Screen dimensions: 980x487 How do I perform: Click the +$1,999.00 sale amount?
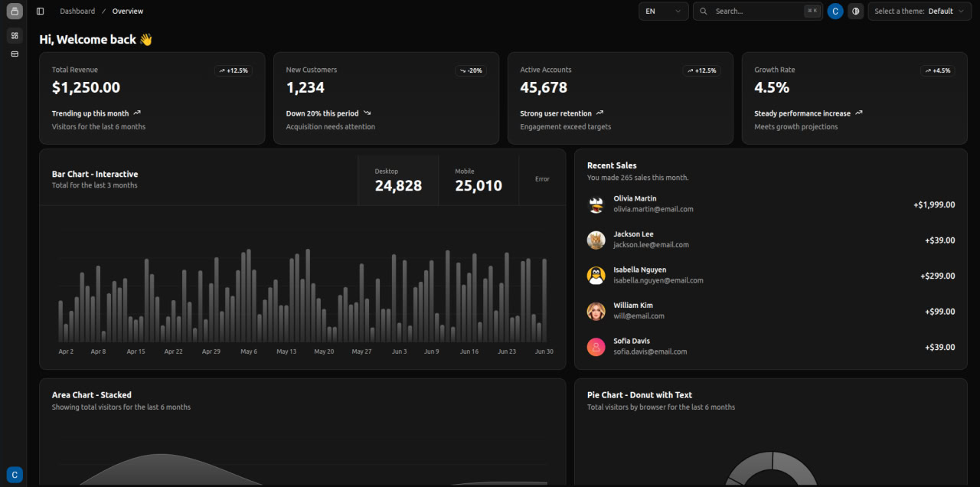934,204
